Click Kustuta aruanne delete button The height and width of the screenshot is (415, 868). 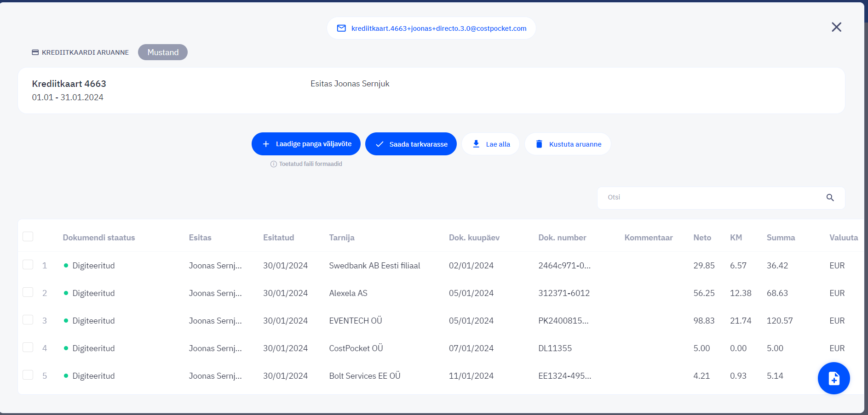pyautogui.click(x=568, y=144)
